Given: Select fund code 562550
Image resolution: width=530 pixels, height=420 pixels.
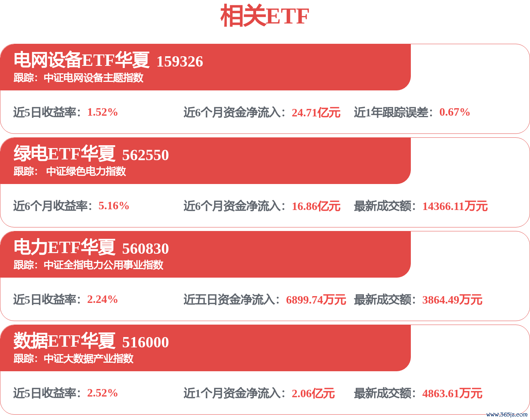Looking at the screenshot, I should tap(145, 155).
